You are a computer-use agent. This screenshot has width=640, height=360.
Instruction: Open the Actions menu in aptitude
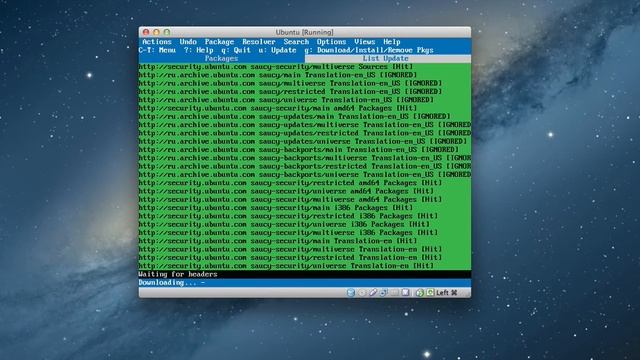pos(157,42)
